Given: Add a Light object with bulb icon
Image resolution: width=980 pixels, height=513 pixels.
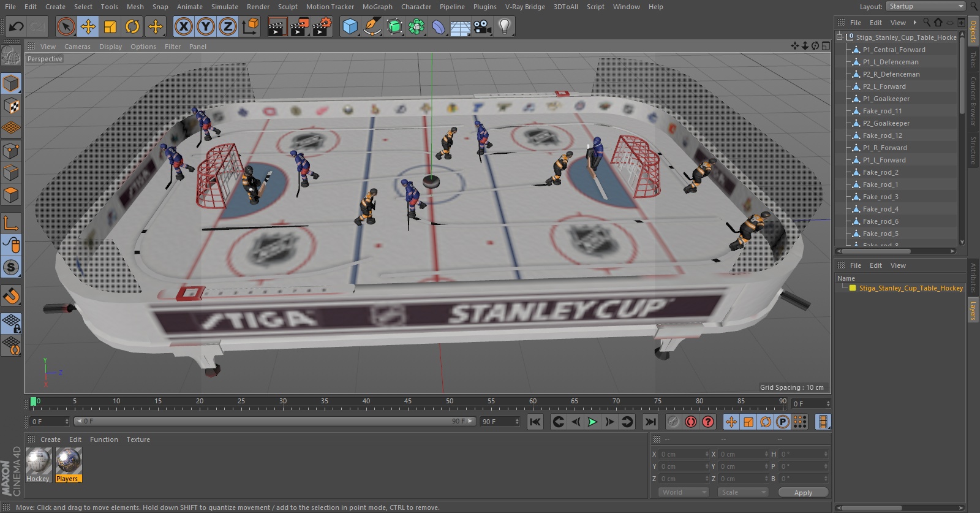Looking at the screenshot, I should click(504, 26).
